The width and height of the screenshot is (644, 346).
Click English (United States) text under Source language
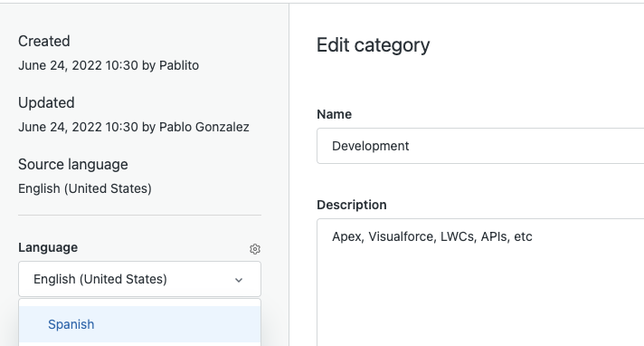pyautogui.click(x=85, y=188)
